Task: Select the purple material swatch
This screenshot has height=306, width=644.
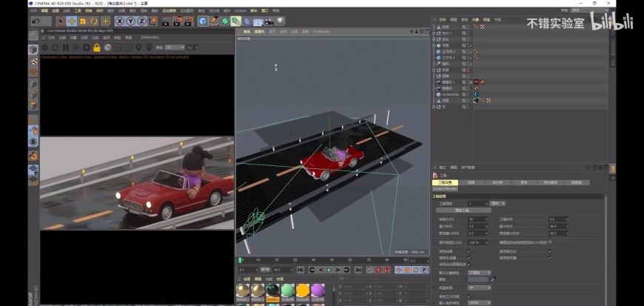Action: click(x=318, y=290)
